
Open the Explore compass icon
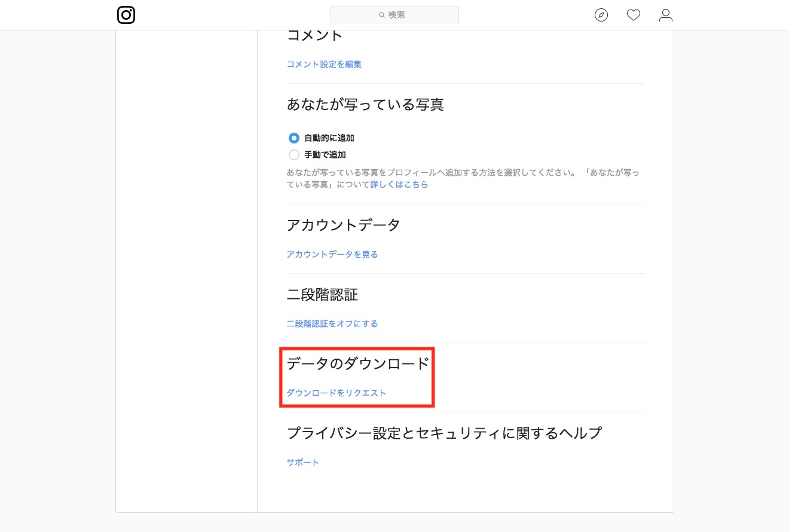601,15
